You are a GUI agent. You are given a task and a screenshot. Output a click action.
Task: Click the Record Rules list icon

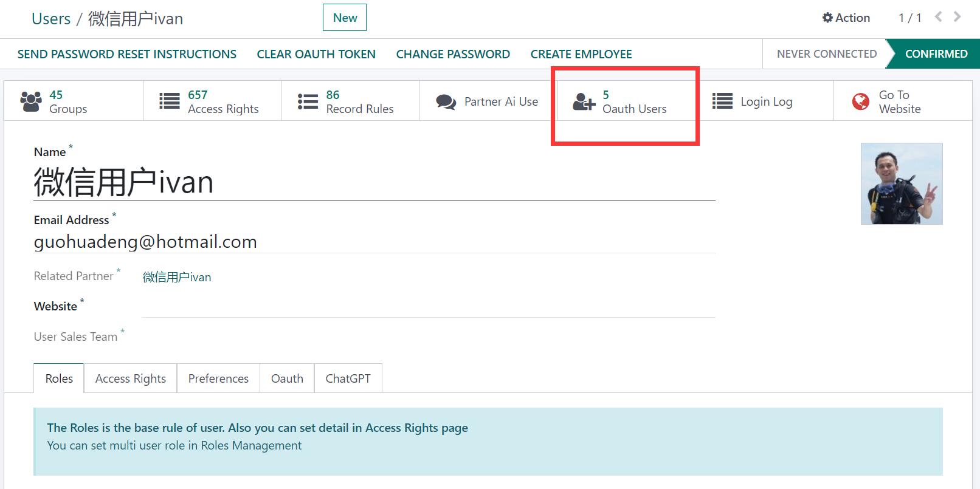[308, 101]
